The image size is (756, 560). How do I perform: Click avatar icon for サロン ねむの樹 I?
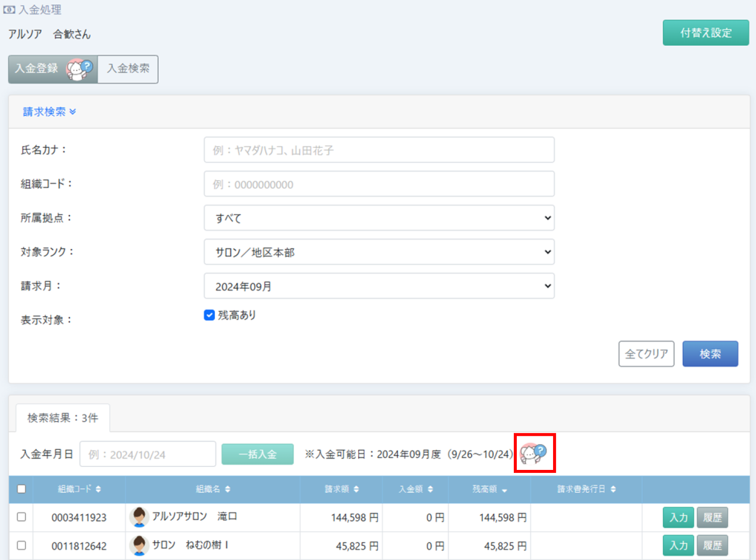click(139, 546)
